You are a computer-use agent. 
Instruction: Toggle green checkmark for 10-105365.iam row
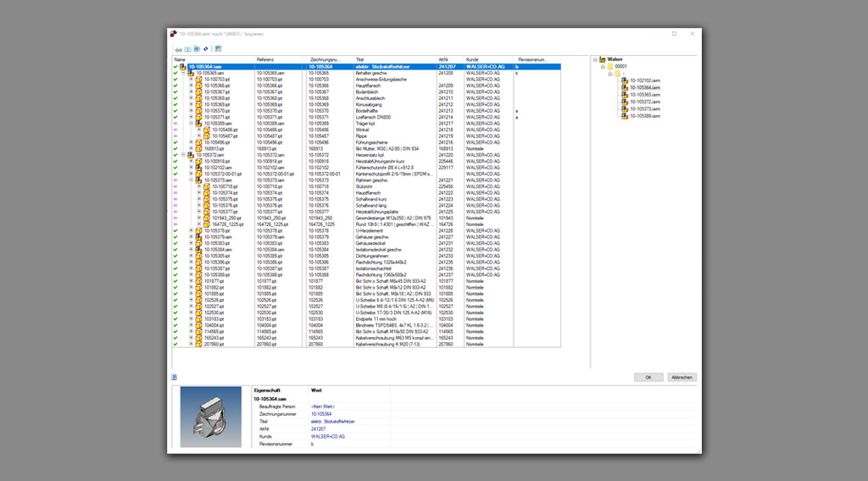click(x=175, y=74)
